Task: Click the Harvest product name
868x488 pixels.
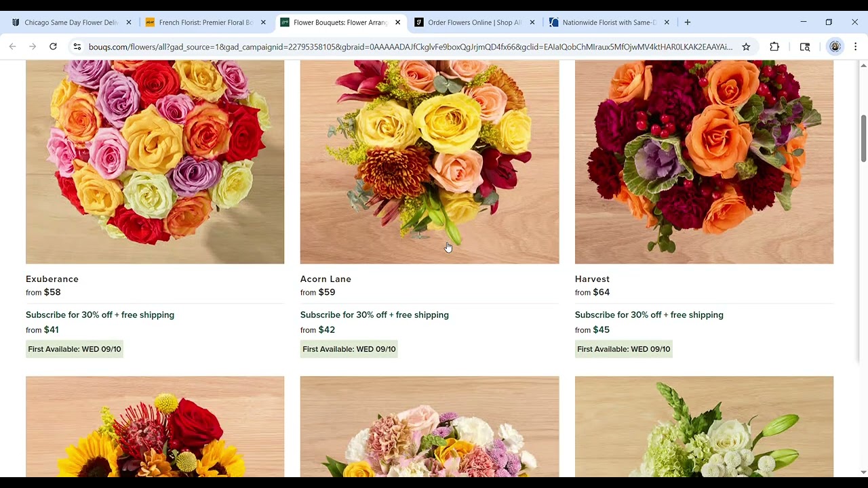Action: (x=592, y=279)
